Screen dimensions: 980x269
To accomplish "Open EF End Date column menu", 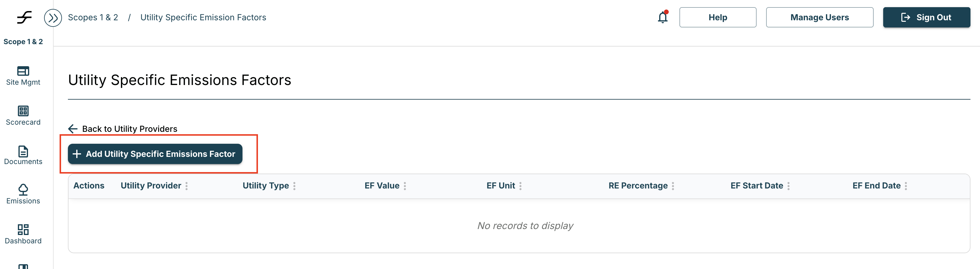I will pyautogui.click(x=906, y=186).
